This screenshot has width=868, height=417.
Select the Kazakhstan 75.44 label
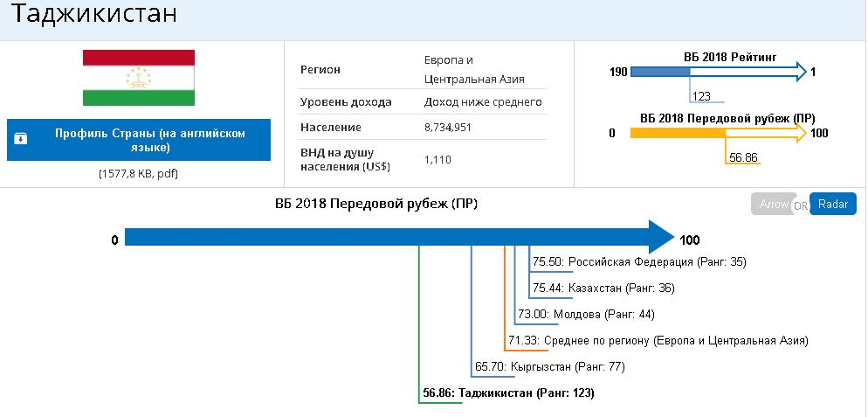click(x=603, y=288)
